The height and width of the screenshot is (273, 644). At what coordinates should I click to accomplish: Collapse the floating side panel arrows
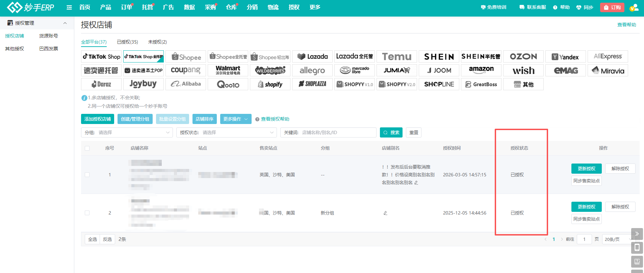(637, 234)
